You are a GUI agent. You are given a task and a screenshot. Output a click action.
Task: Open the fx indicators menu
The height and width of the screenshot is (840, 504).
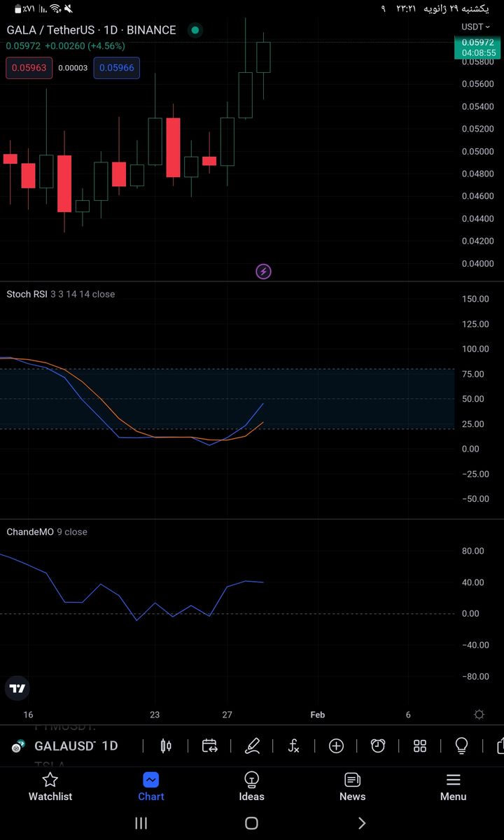tap(294, 745)
